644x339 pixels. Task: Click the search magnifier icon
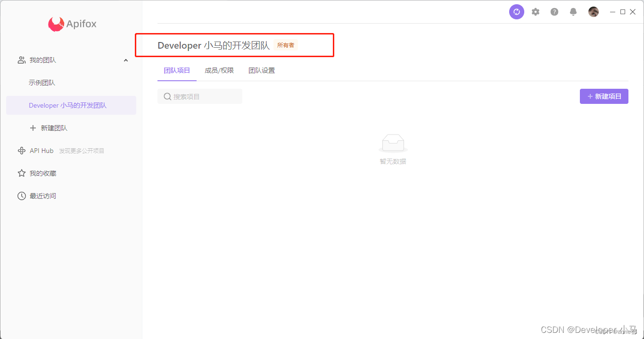tap(167, 96)
